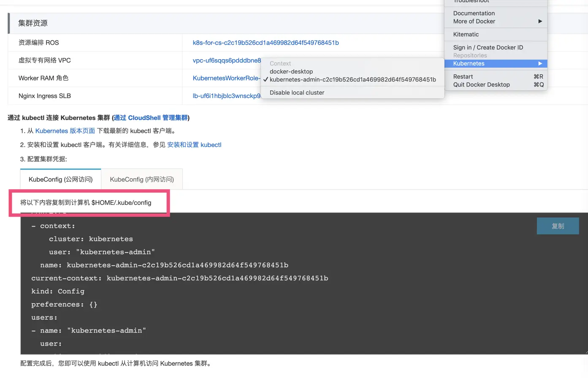The height and width of the screenshot is (378, 588).
Task: Click the 虚拟专有网络 VPC row label
Action: tap(45, 60)
